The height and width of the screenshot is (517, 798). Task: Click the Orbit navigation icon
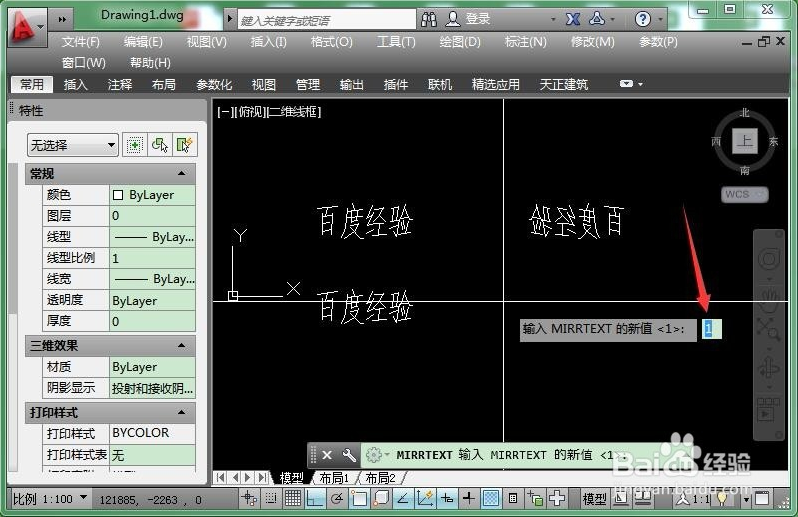coord(768,367)
